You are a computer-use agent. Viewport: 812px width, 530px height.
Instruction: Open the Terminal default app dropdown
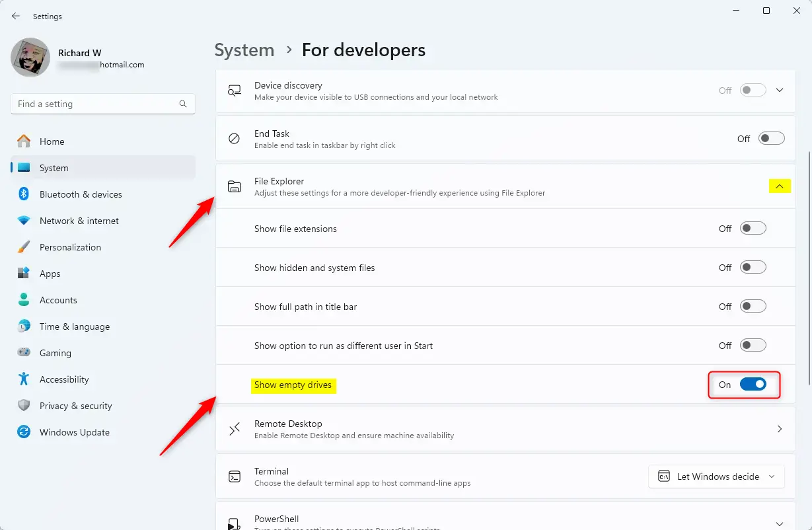point(716,476)
